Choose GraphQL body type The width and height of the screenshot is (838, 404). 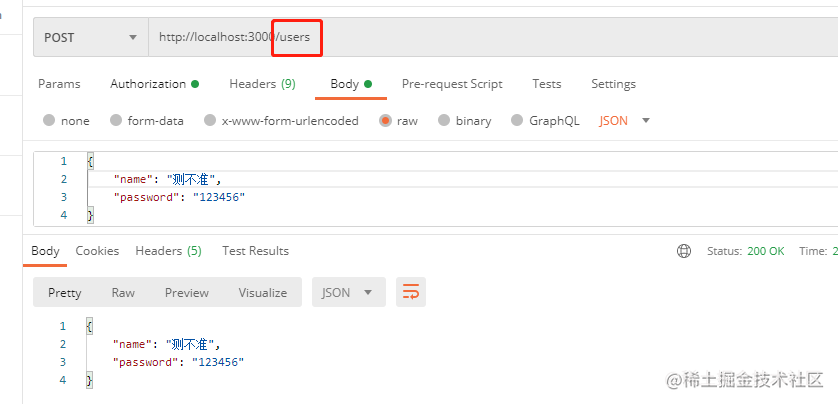[545, 121]
